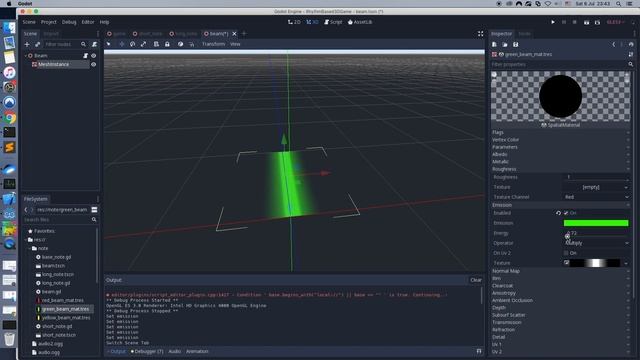
Task: Switch to 2D workspace
Action: click(x=294, y=22)
